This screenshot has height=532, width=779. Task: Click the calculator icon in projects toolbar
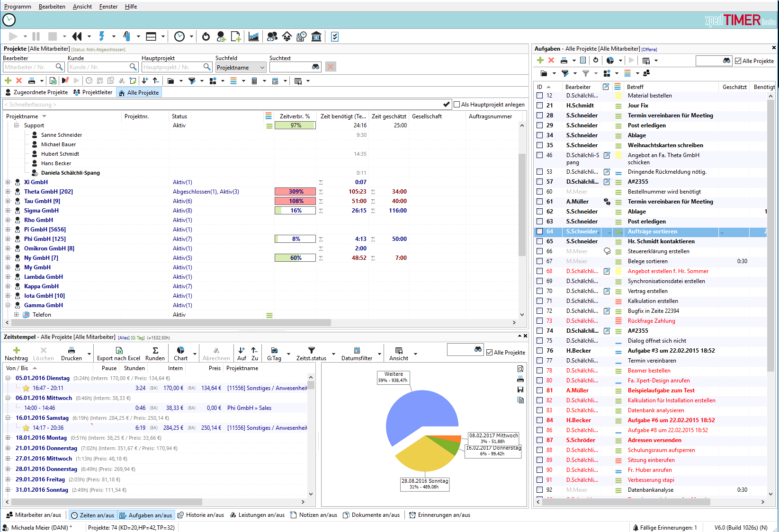pyautogui.click(x=254, y=81)
